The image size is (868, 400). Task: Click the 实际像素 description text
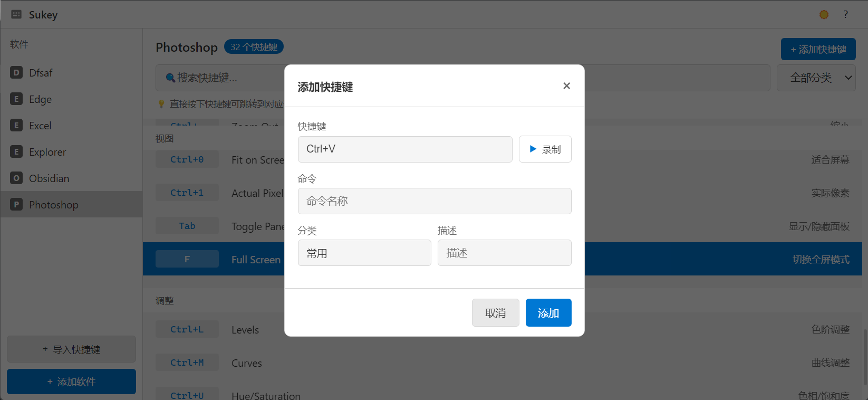[830, 193]
